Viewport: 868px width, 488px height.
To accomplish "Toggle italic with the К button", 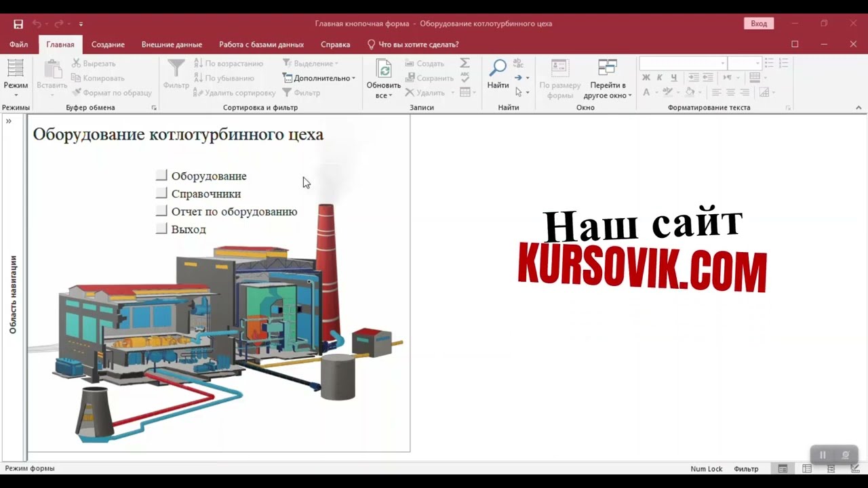I will click(660, 78).
